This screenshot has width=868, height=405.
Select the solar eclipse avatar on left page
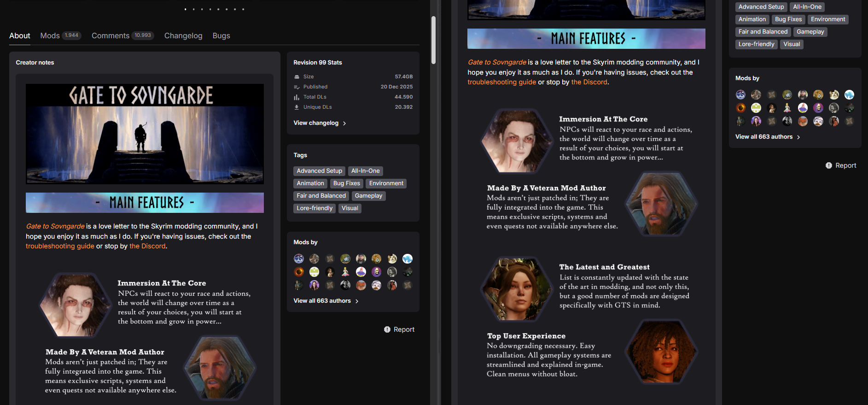299,272
